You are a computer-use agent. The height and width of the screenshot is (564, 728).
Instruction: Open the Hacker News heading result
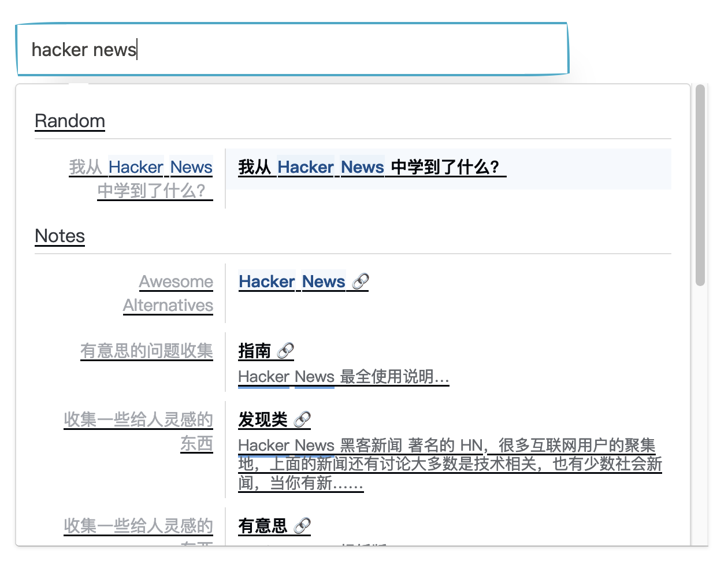[x=292, y=281]
